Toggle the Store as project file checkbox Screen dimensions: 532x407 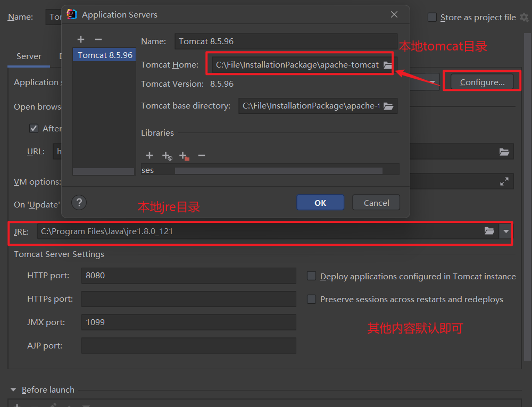[432, 17]
